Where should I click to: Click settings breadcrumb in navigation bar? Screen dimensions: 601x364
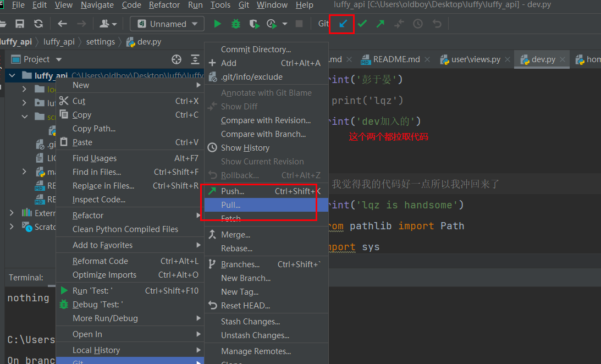[x=101, y=42]
